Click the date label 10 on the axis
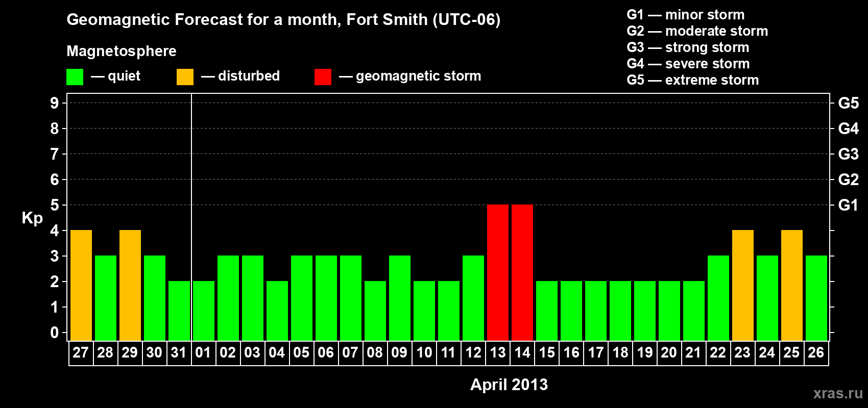The width and height of the screenshot is (868, 408). click(x=424, y=352)
